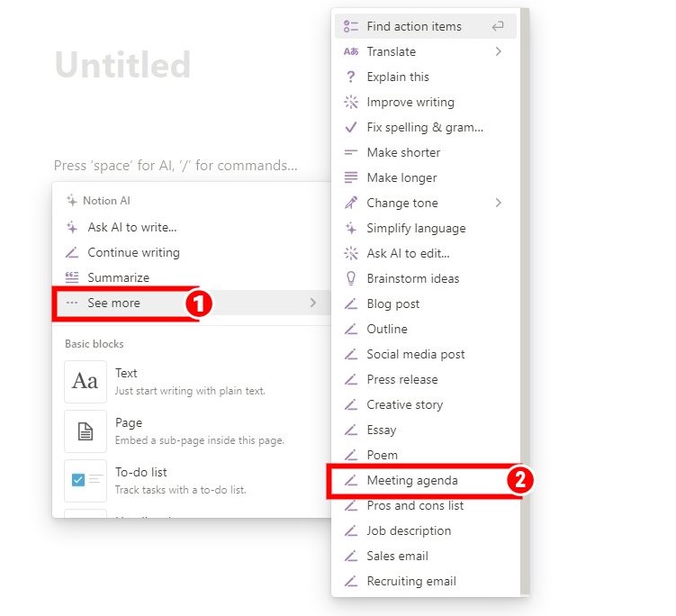The width and height of the screenshot is (676, 616).
Task: Expand the See more submenu arrow
Action: (313, 303)
